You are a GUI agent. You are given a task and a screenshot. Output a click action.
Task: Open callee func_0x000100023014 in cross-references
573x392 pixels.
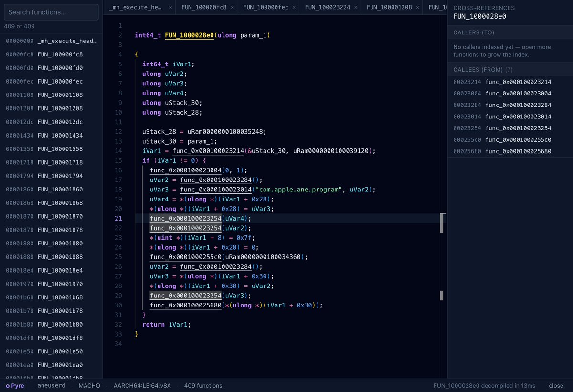pyautogui.click(x=510, y=117)
